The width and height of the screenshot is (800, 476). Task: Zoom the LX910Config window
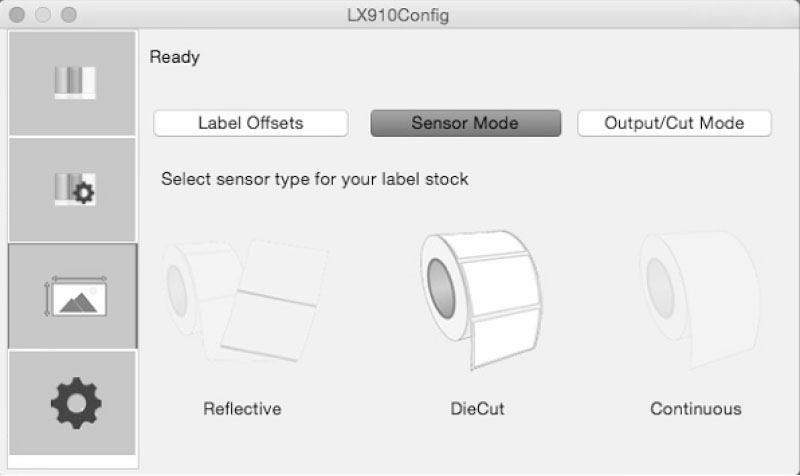(x=69, y=15)
